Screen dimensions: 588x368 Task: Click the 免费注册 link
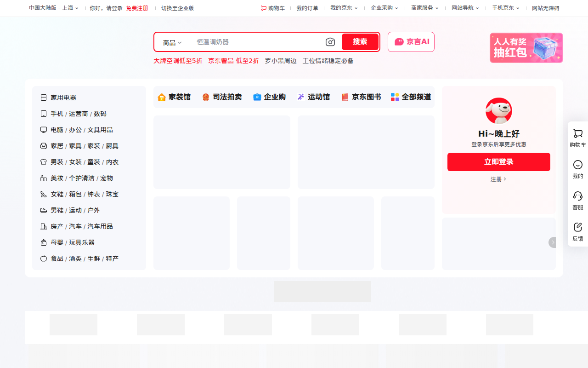pos(137,8)
